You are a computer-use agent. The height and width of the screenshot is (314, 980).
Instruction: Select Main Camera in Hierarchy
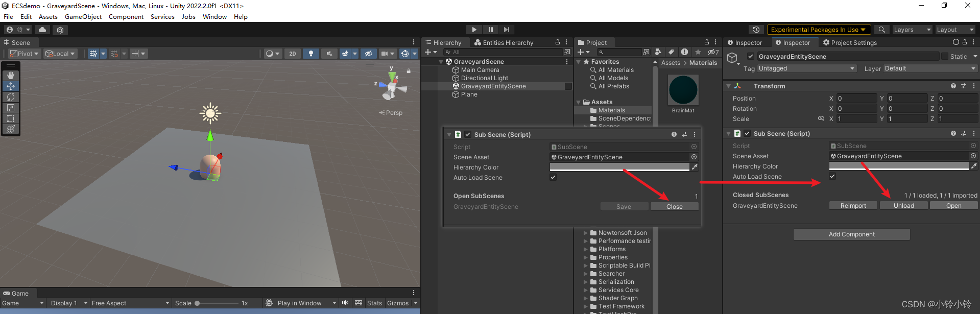(480, 70)
